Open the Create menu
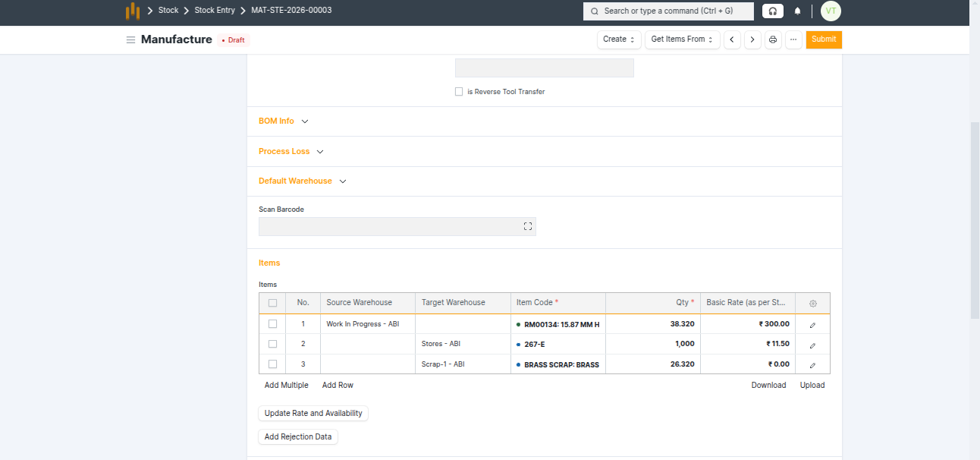Image resolution: width=980 pixels, height=460 pixels. (619, 39)
